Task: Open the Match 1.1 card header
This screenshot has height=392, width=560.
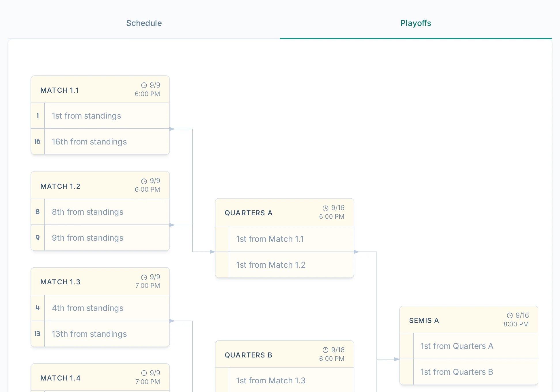Action: click(100, 90)
